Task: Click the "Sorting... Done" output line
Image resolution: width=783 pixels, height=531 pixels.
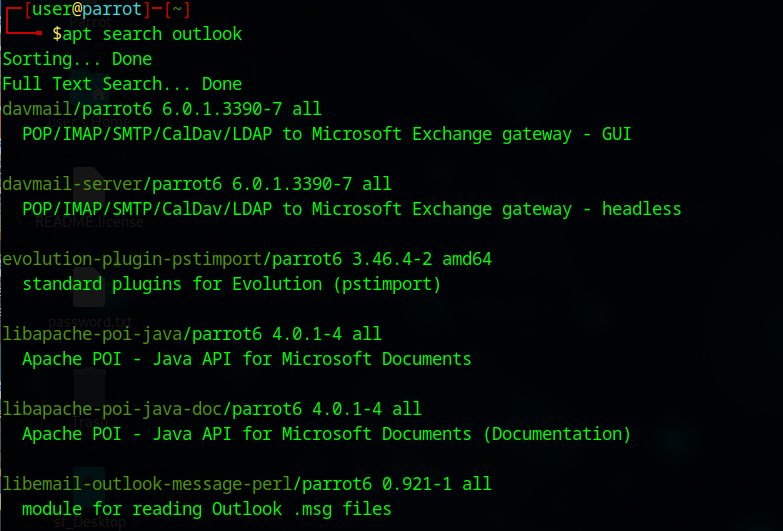Action: pyautogui.click(x=77, y=59)
